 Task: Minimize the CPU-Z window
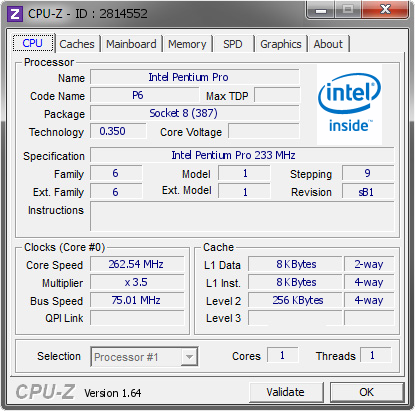[x=320, y=10]
